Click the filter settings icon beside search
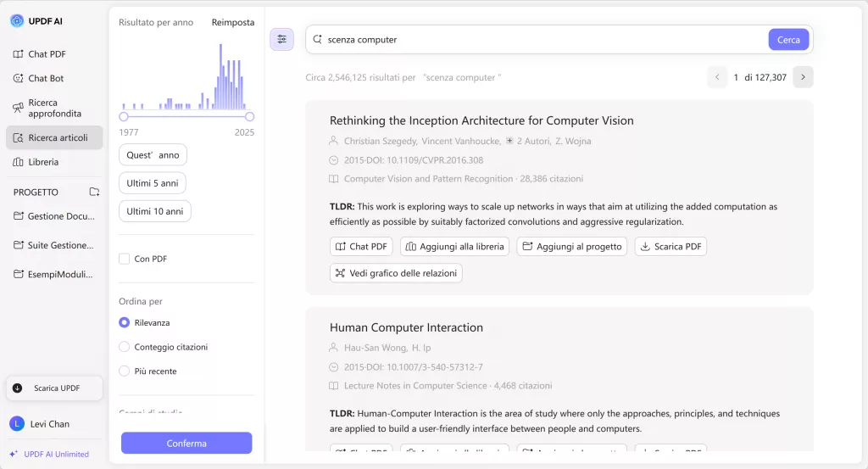 [281, 39]
